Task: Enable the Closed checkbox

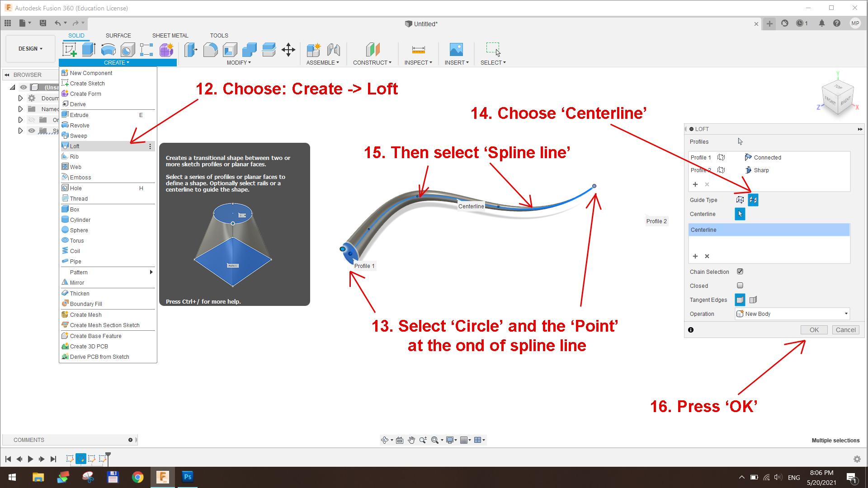Action: coord(740,286)
